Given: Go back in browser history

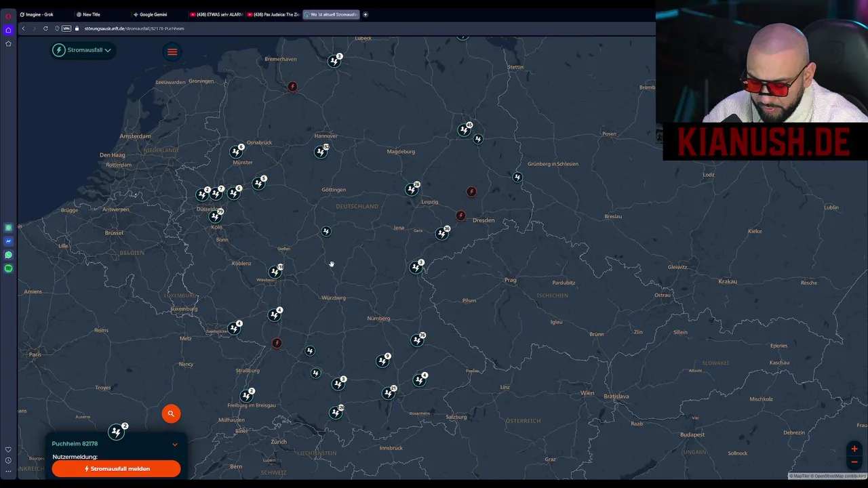Looking at the screenshot, I should point(23,28).
